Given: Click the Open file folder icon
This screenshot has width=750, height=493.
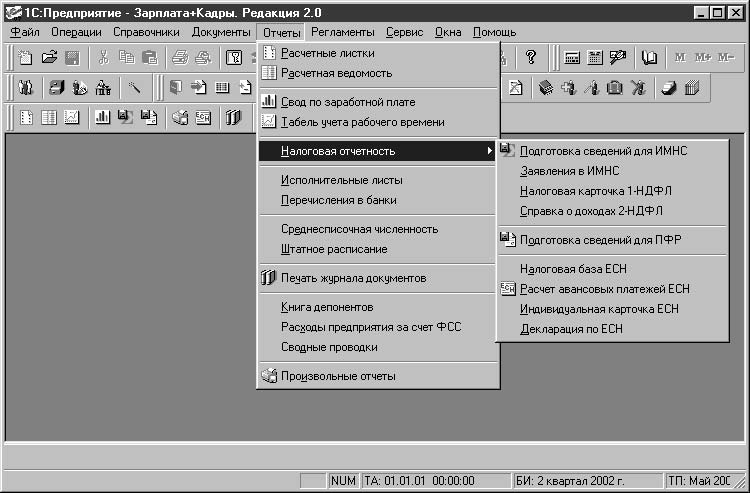Looking at the screenshot, I should [x=48, y=58].
